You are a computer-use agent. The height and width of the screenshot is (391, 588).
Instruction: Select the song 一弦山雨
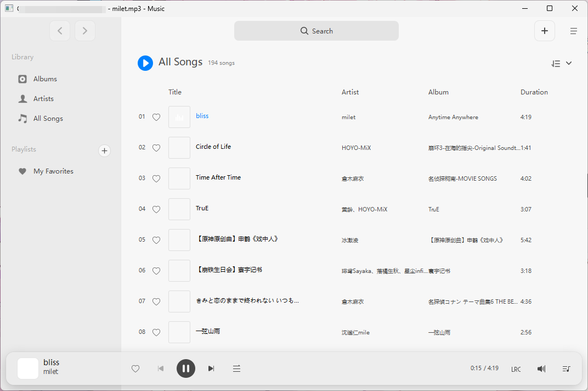208,331
